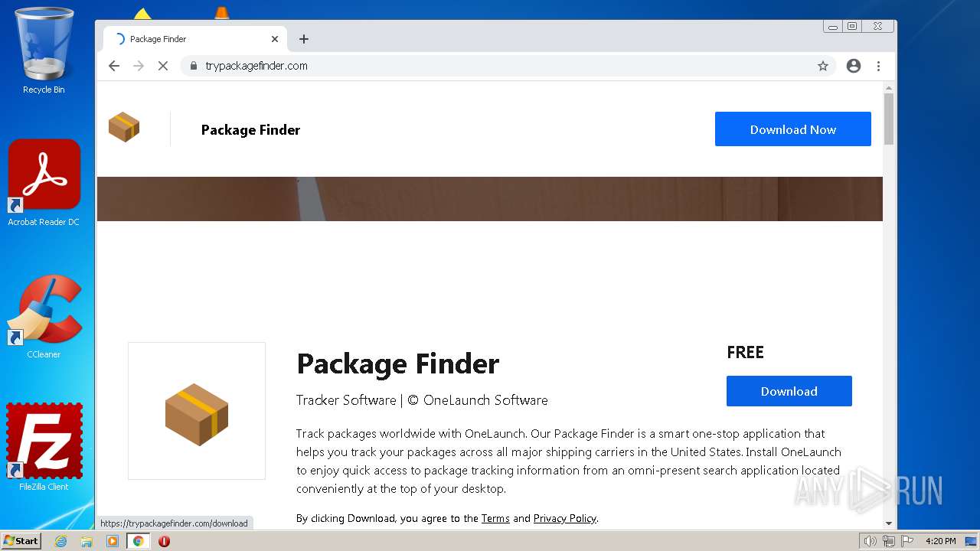
Task: Stop loading the page
Action: [x=162, y=66]
